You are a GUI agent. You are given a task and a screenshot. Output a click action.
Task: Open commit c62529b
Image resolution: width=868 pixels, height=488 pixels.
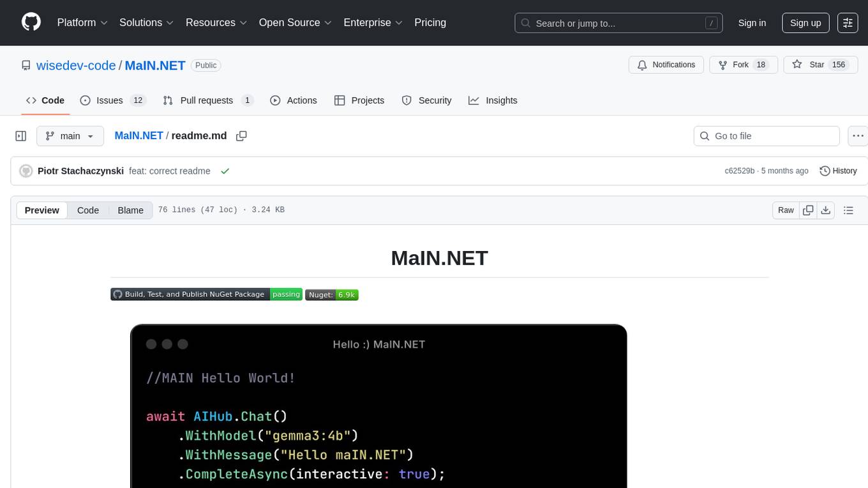coord(740,171)
